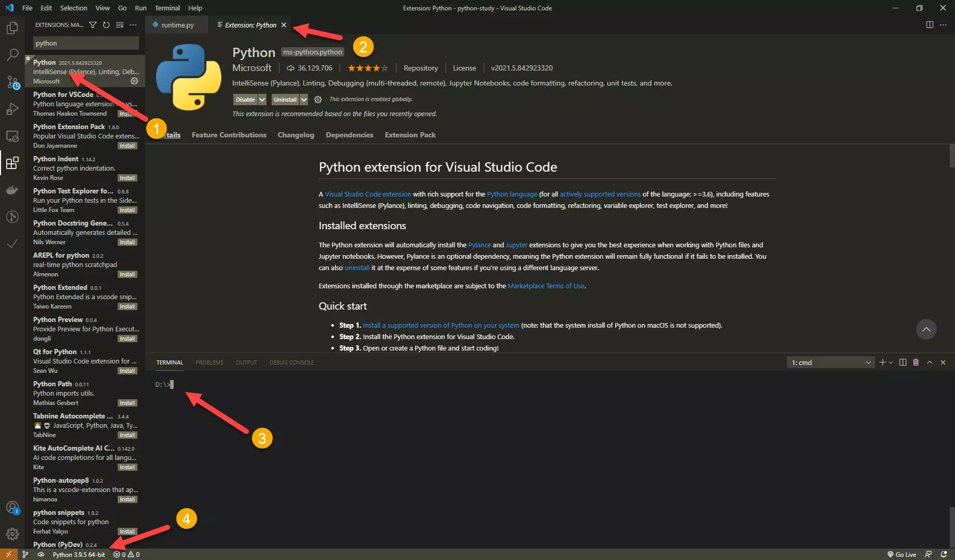Open the terminal selector 1: cmd dropdown
Viewport: 955px width, 560px height.
(831, 362)
